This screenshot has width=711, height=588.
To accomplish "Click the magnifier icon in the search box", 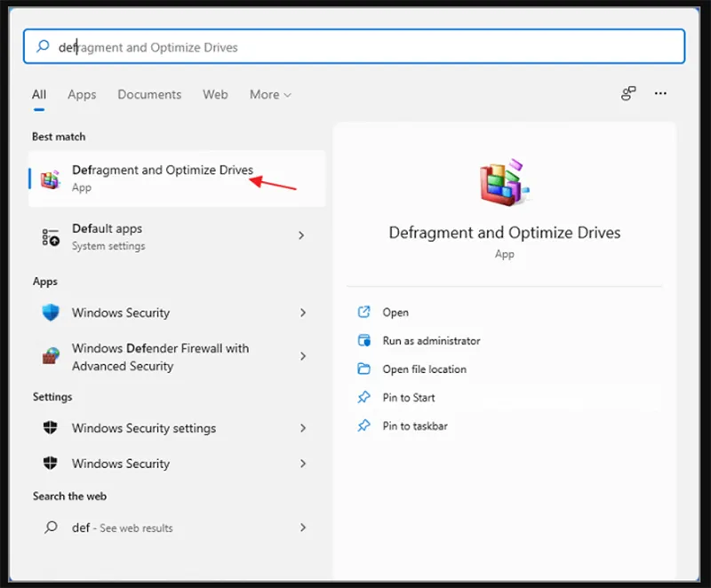I will coord(43,46).
